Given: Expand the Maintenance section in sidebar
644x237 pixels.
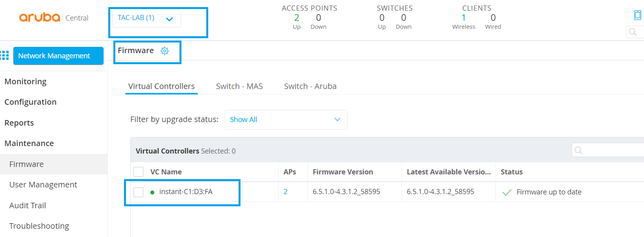Looking at the screenshot, I should click(x=29, y=143).
